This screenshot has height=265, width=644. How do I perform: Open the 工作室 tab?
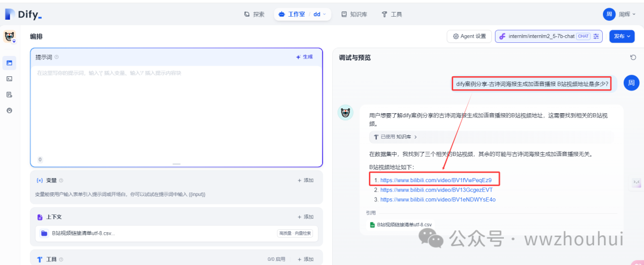[x=292, y=14]
